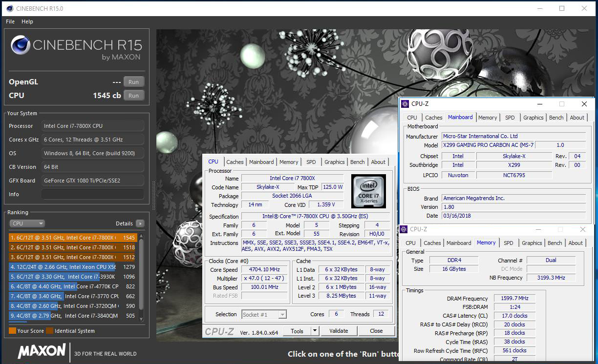Click the Info text field
The image size is (598, 364).
(92, 194)
